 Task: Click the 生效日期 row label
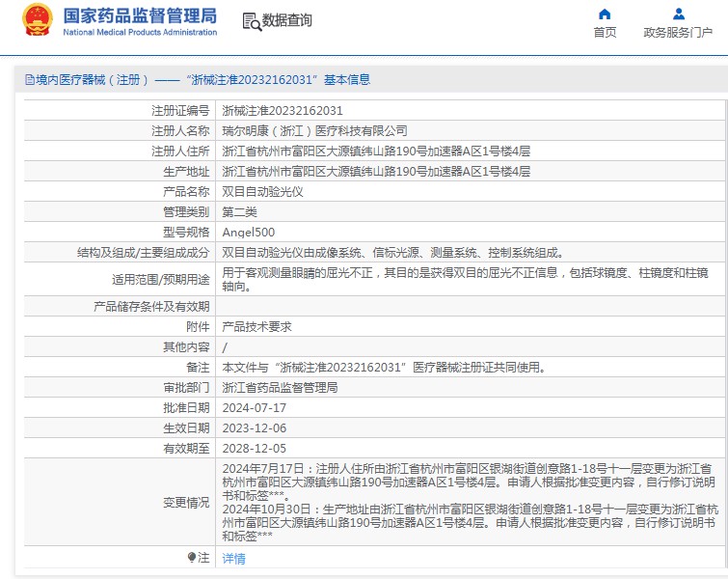pyautogui.click(x=186, y=427)
